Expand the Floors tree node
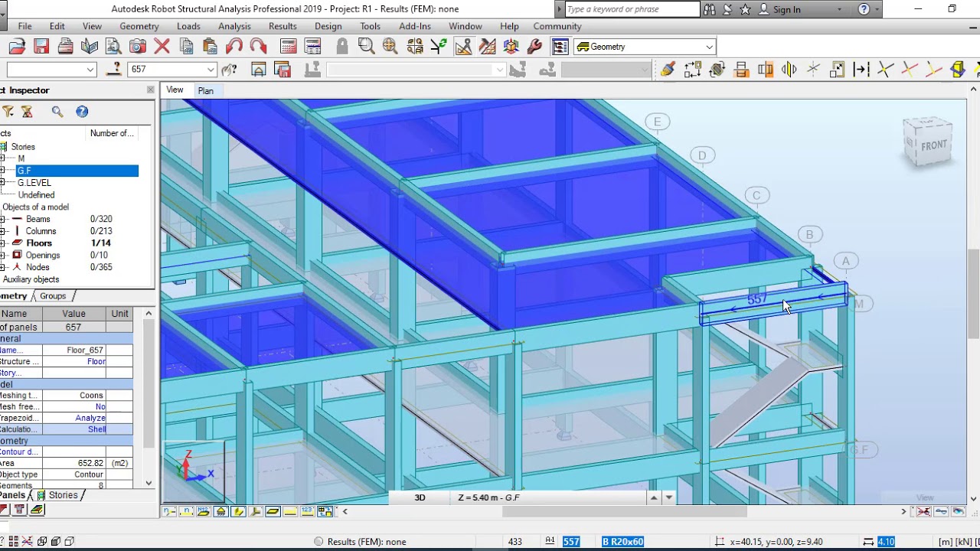This screenshot has width=980, height=551. pyautogui.click(x=3, y=243)
